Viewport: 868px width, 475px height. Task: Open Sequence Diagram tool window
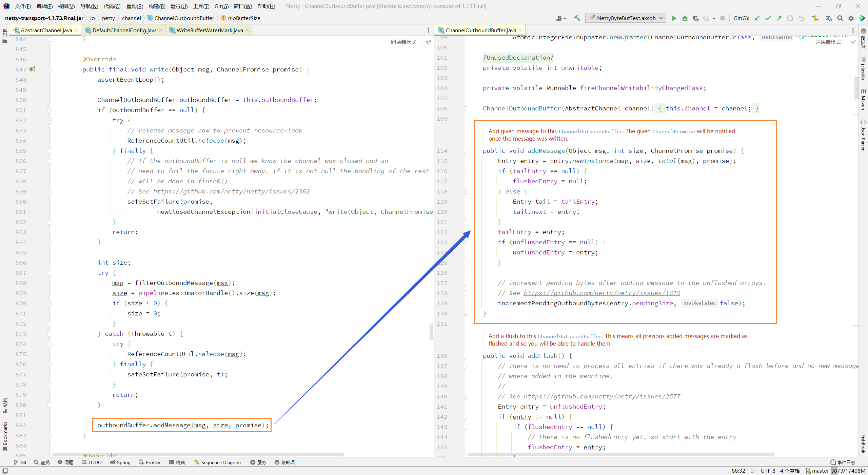(217, 462)
